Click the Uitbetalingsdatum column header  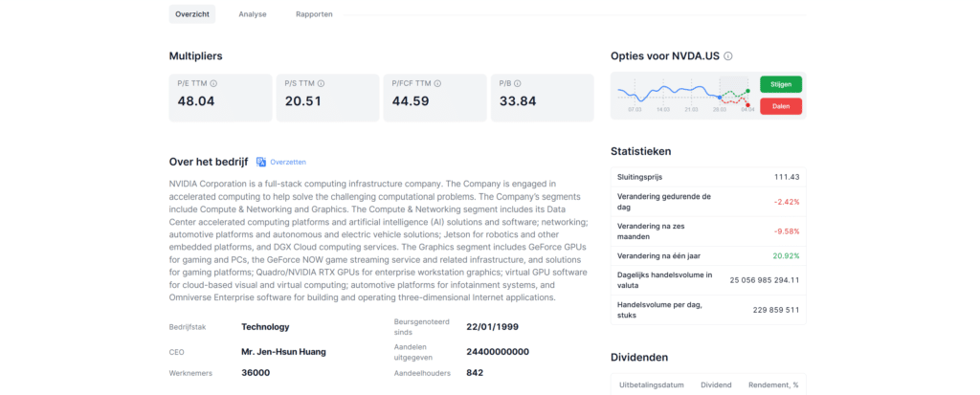(x=651, y=385)
